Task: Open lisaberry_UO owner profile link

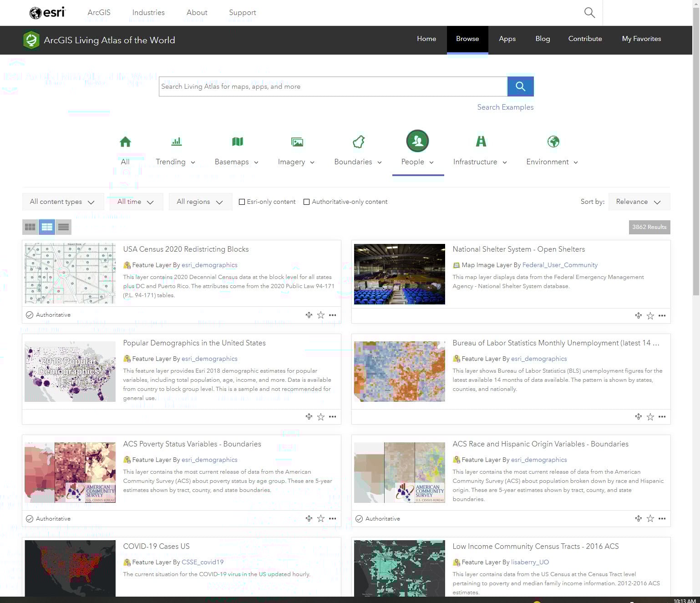Action: 530,562
